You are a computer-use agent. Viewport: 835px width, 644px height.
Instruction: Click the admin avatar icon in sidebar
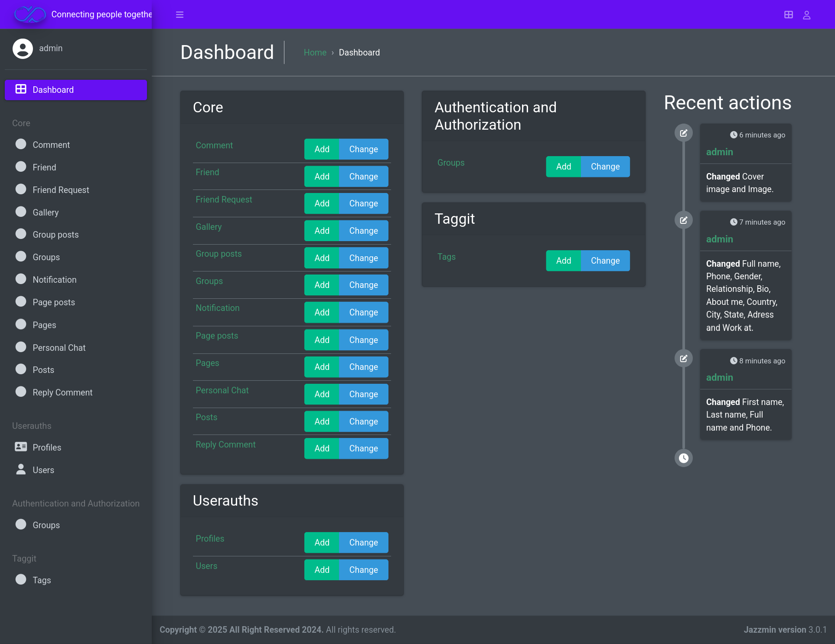(x=23, y=48)
